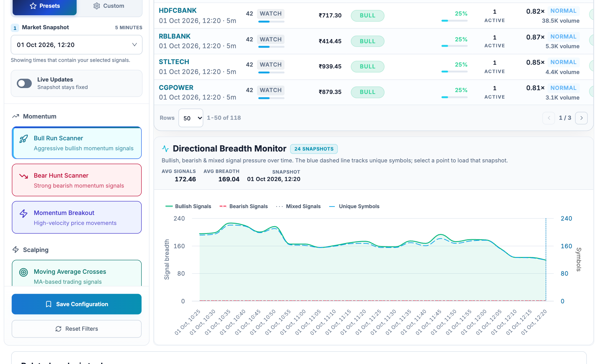The image size is (598, 364).
Task: Click the bolt icon beside Scalping heading
Action: coord(16,250)
